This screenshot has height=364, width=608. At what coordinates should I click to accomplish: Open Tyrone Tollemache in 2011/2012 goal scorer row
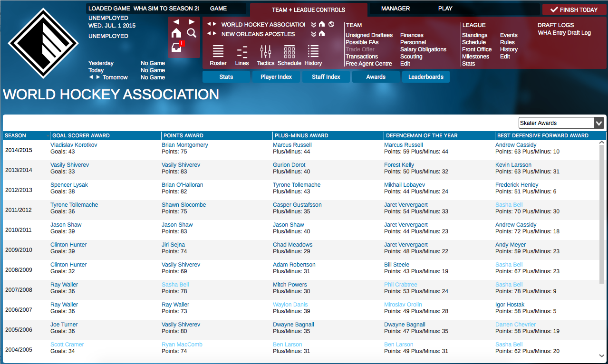point(74,205)
